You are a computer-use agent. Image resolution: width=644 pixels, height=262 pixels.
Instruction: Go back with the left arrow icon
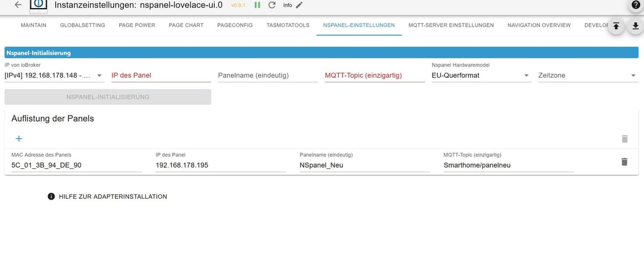point(18,5)
